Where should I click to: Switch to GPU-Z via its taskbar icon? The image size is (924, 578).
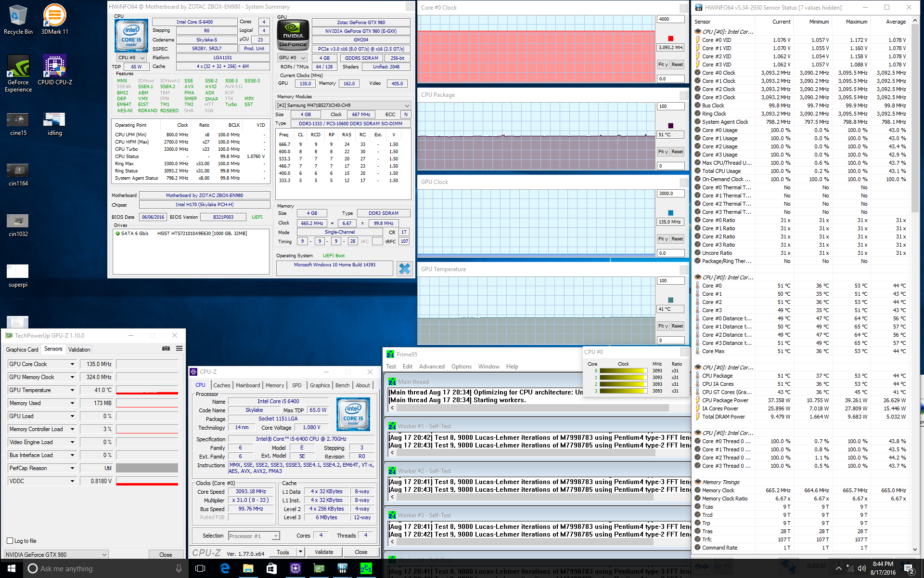(319, 568)
